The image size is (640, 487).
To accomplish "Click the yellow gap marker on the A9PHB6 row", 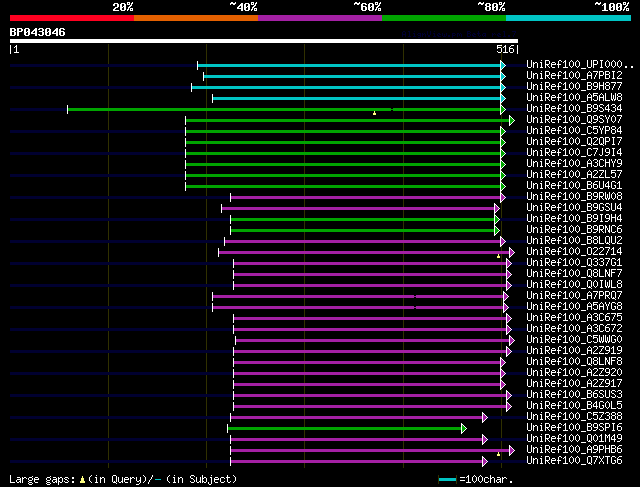I will coord(498,454).
